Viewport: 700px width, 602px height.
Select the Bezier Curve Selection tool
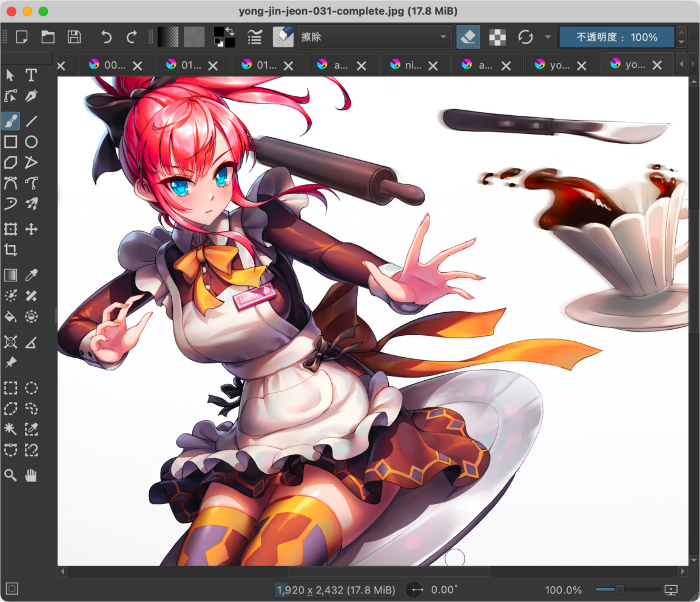(x=10, y=450)
